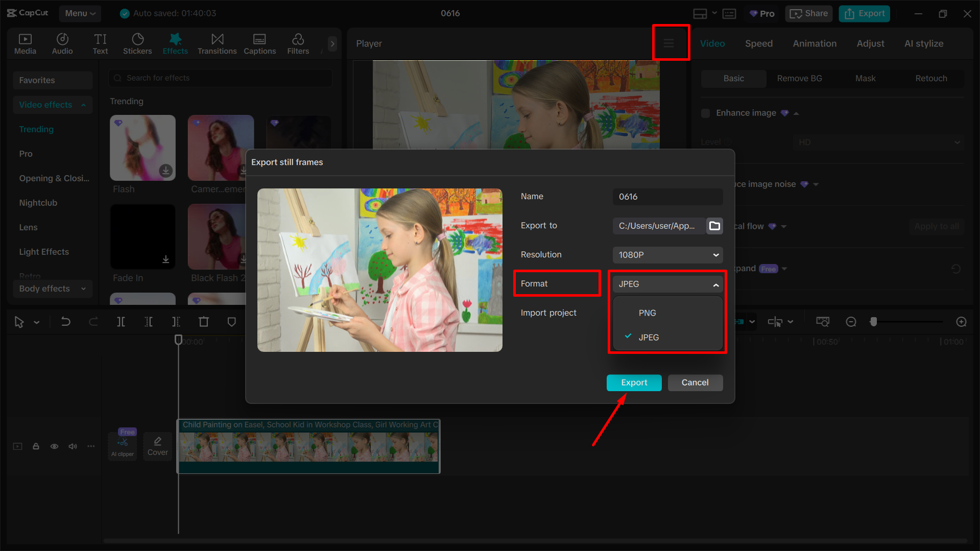Hide the track using the eye toggle
This screenshot has height=551, width=980.
pyautogui.click(x=54, y=446)
